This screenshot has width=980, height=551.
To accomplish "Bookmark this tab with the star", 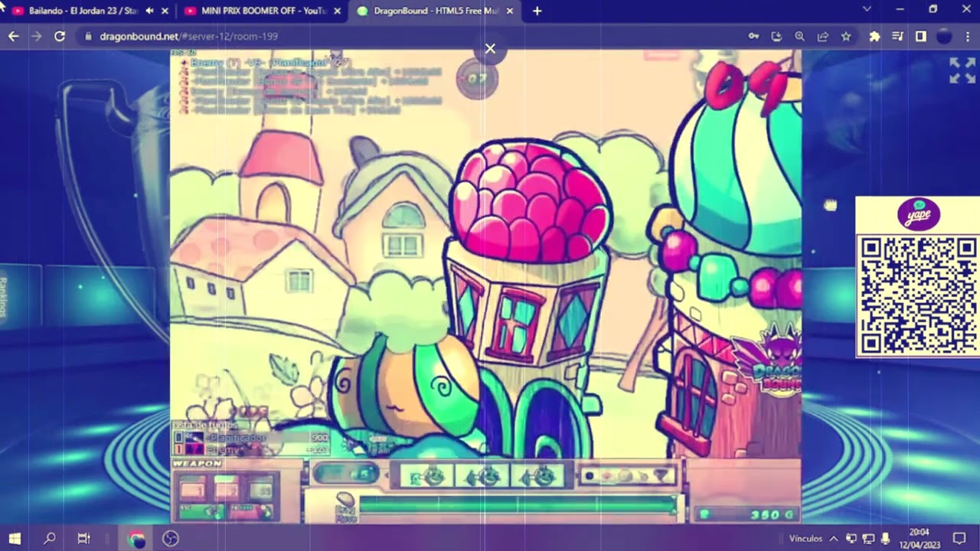I will [x=845, y=36].
